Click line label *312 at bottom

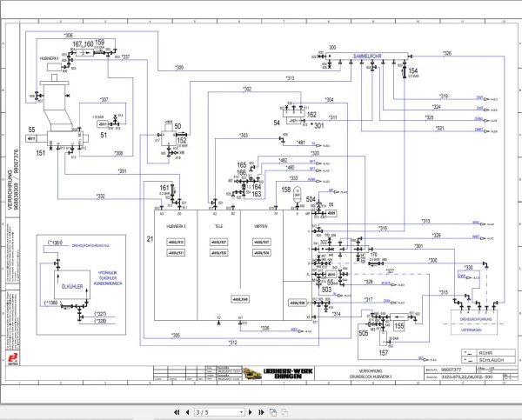click(232, 343)
